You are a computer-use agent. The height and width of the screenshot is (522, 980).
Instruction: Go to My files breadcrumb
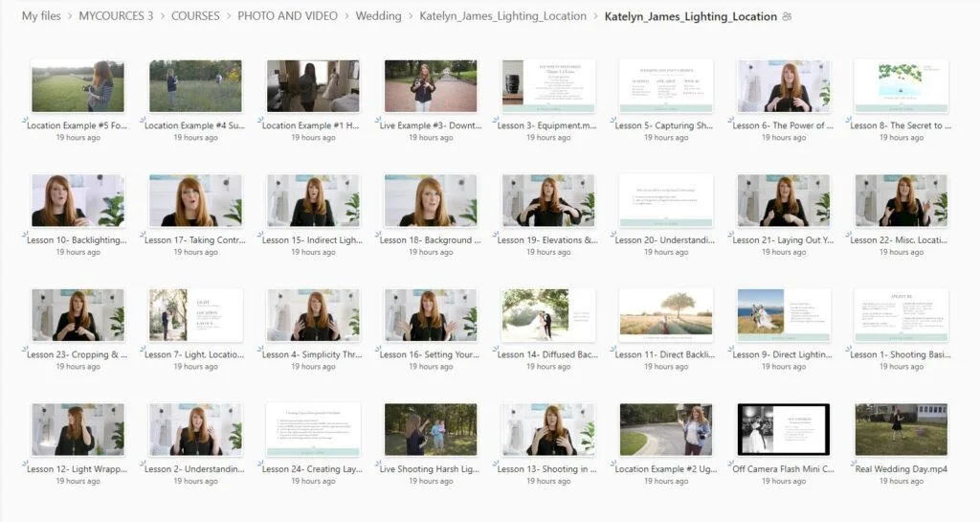tap(41, 16)
